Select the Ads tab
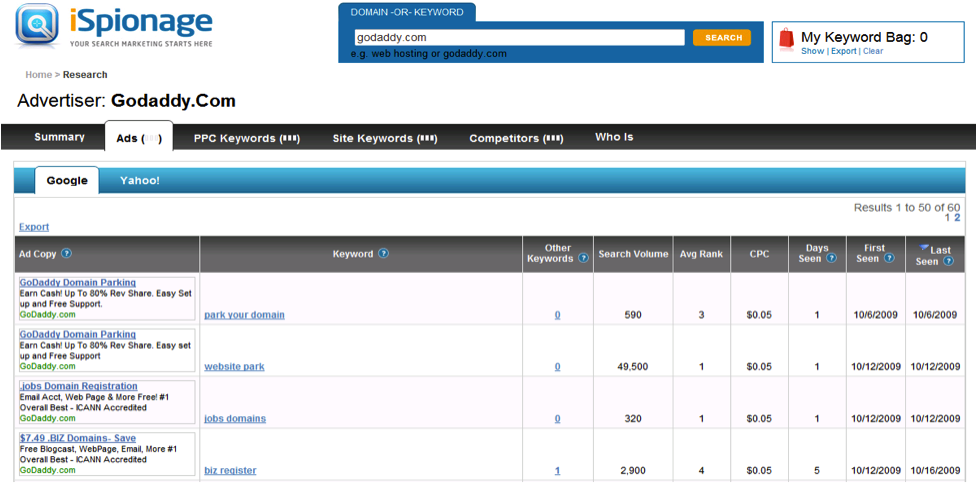 pyautogui.click(x=139, y=137)
